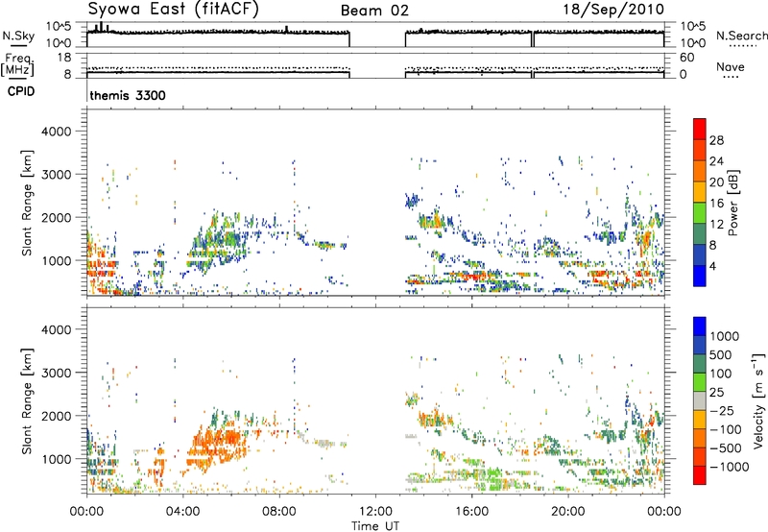Click the 'Nave' legend label
Image resolution: width=768 pixels, height=532 pixels.
[x=730, y=66]
